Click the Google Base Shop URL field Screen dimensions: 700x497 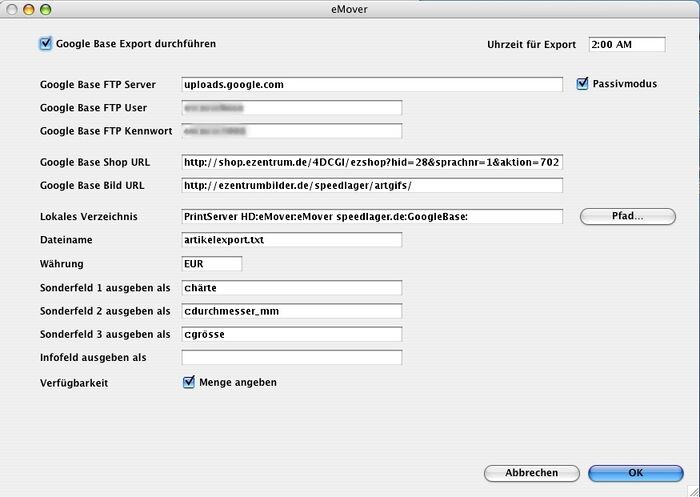point(372,162)
